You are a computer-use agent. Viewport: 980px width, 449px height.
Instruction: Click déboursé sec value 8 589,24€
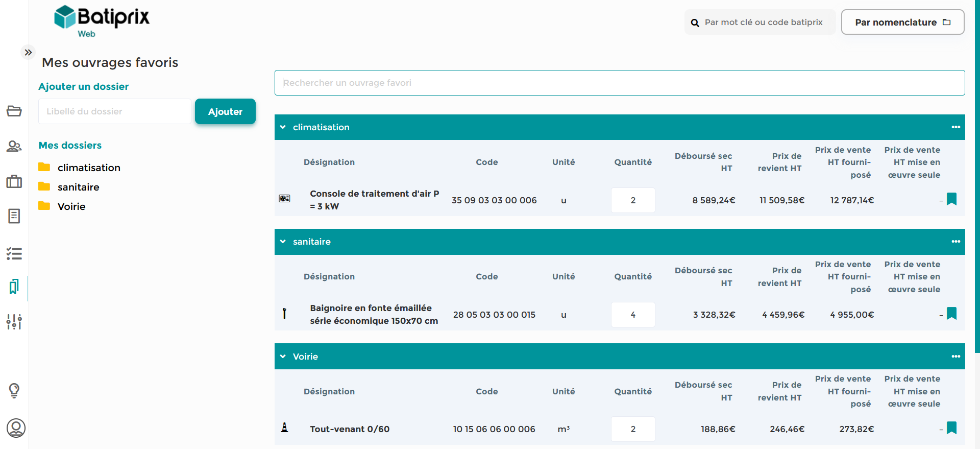(714, 200)
